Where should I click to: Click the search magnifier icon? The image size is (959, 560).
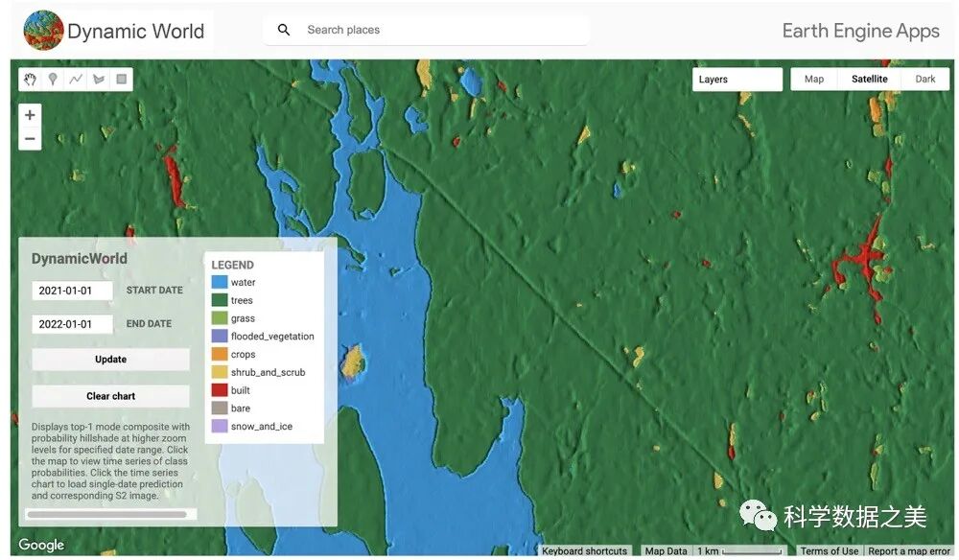point(284,30)
